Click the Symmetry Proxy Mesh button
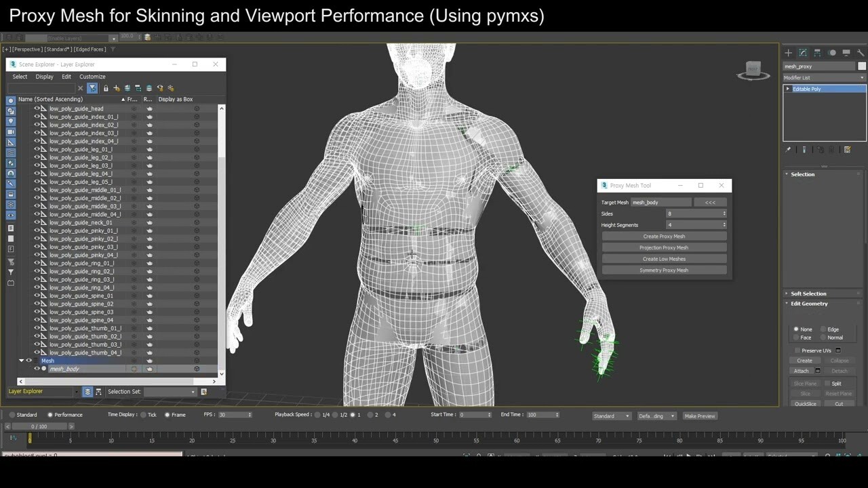 [664, 270]
